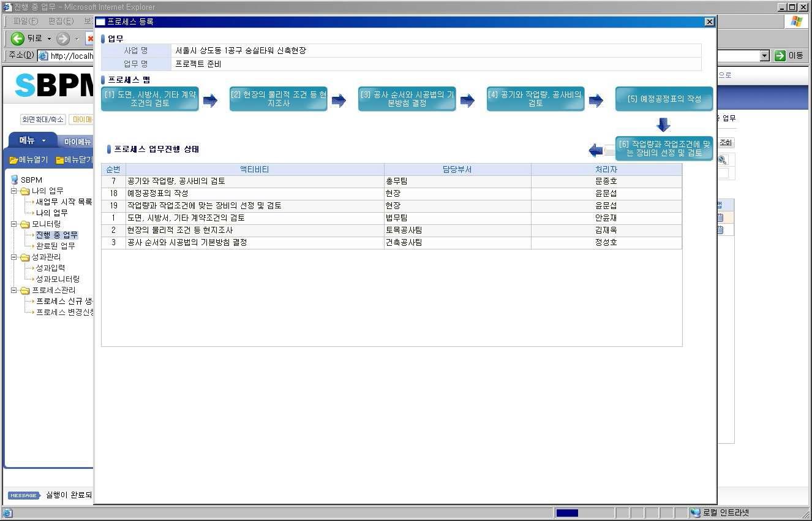Click the 담당부서 column header

(457, 169)
